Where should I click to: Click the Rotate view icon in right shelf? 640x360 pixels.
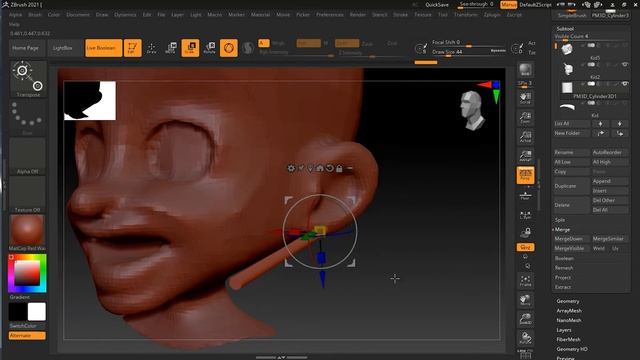point(525,338)
